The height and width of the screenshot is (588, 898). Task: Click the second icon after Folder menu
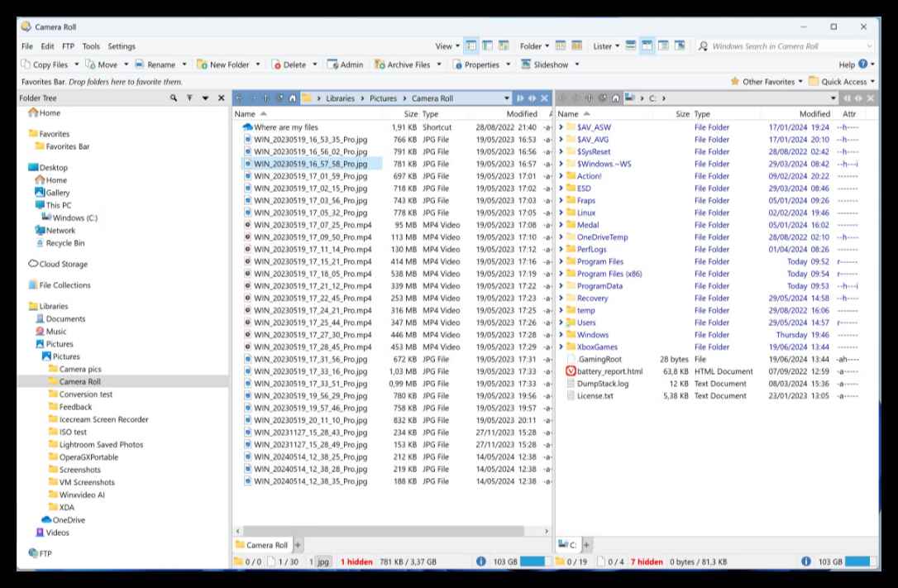(576, 45)
